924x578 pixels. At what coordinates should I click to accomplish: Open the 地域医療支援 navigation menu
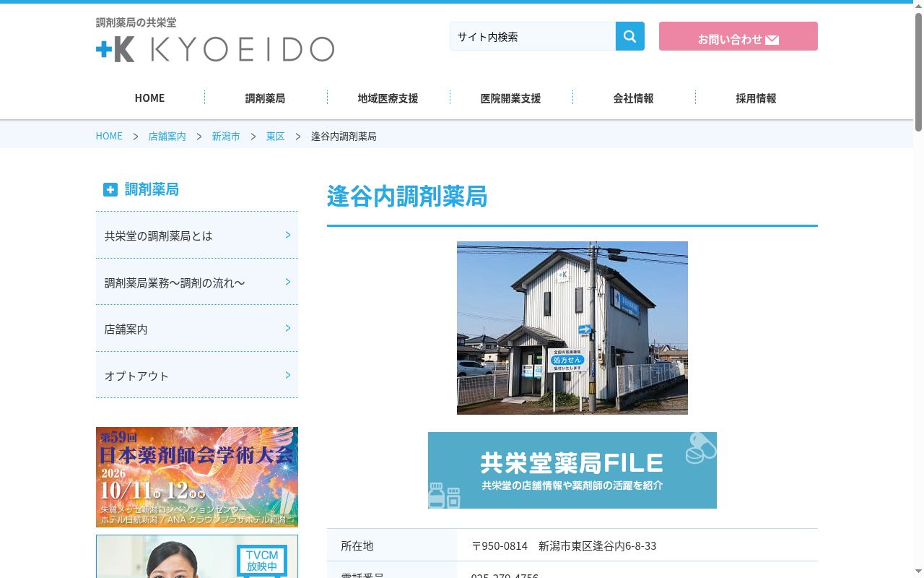pos(388,98)
